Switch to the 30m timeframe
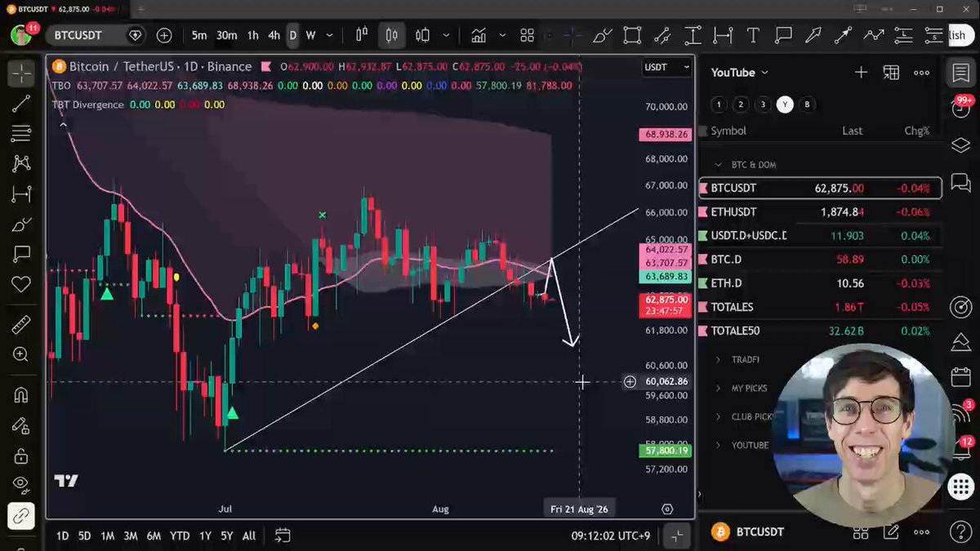Image resolution: width=980 pixels, height=551 pixels. 226,35
